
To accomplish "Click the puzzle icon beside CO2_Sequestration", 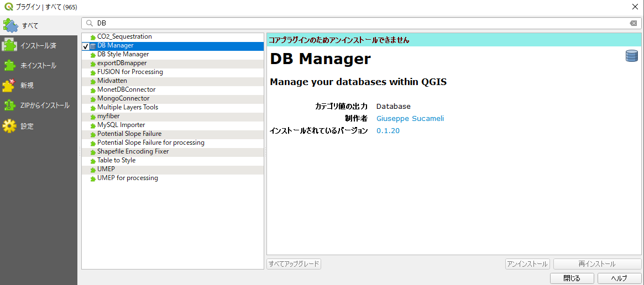I will 93,37.
